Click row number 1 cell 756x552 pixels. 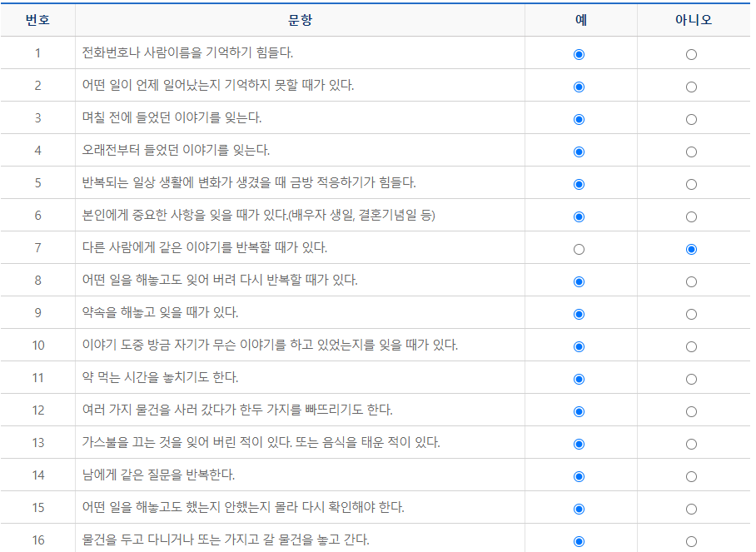37,52
